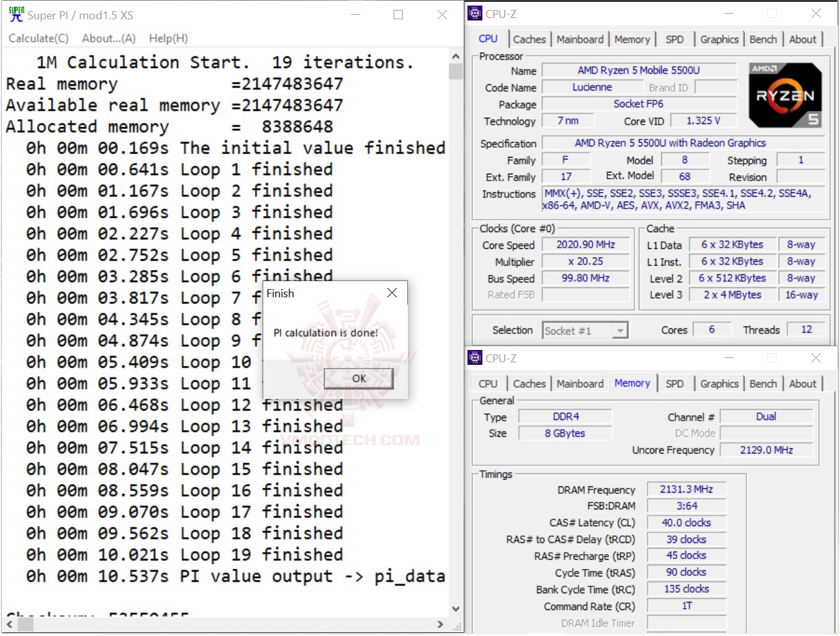Switch to CPU tab in the lower CPU-Z window
Viewport: 840px width, 636px height.
pos(488,383)
